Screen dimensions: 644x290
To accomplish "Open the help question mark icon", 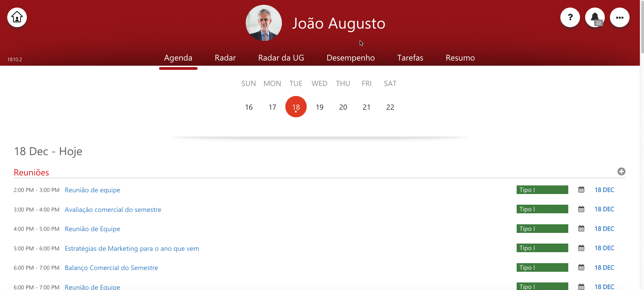I will click(x=570, y=17).
